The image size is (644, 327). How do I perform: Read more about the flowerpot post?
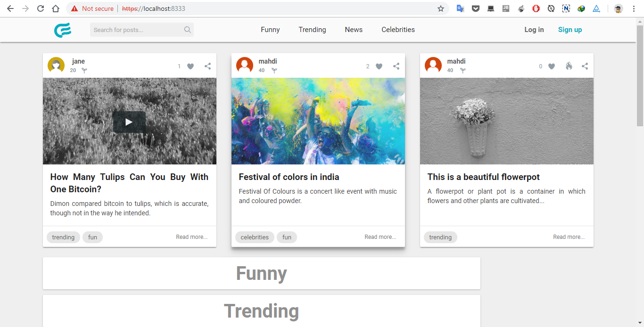tap(569, 237)
